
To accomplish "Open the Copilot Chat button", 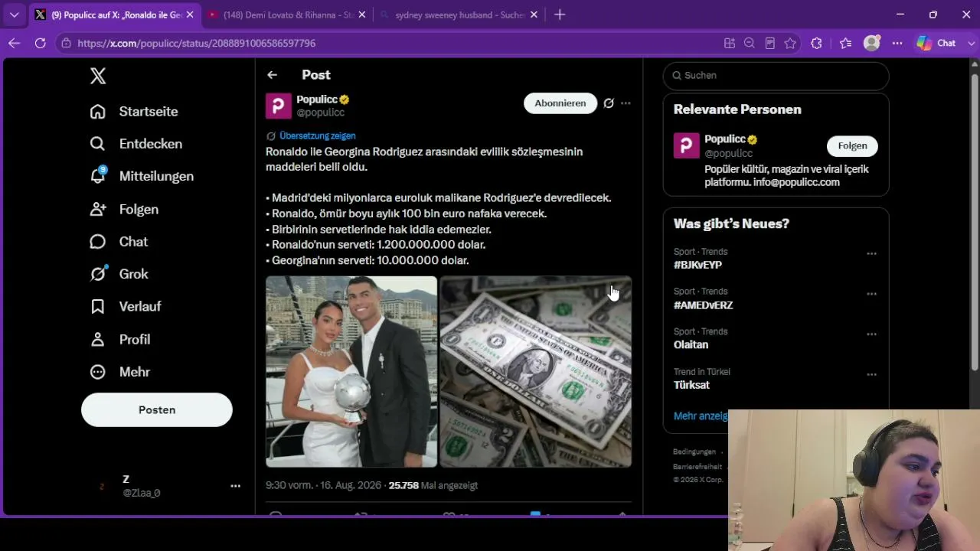I will [937, 44].
